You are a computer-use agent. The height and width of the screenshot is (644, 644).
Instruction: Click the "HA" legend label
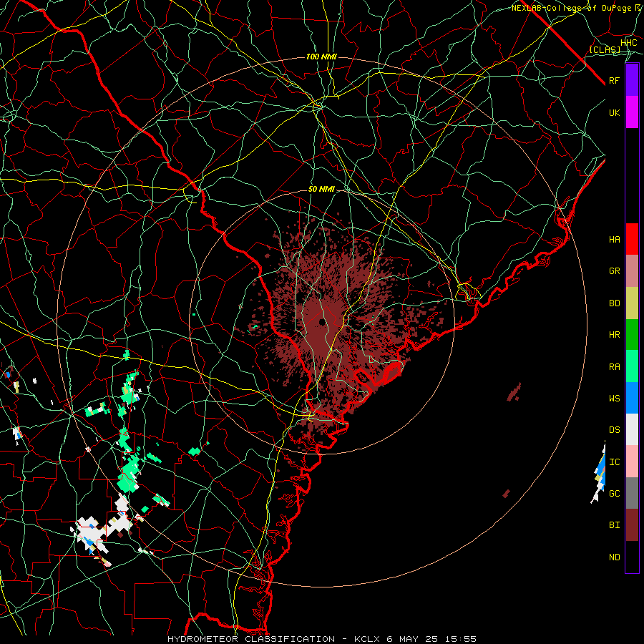[x=615, y=240]
